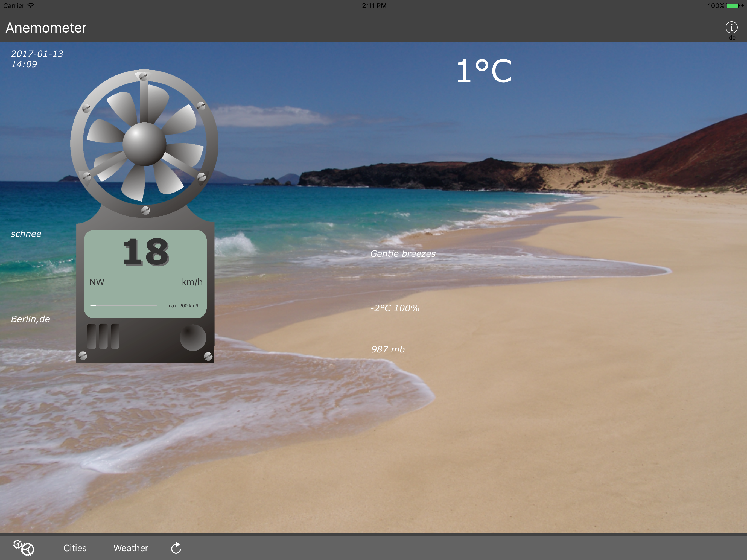747x560 pixels.
Task: Open the settings gears icon
Action: coord(24,547)
